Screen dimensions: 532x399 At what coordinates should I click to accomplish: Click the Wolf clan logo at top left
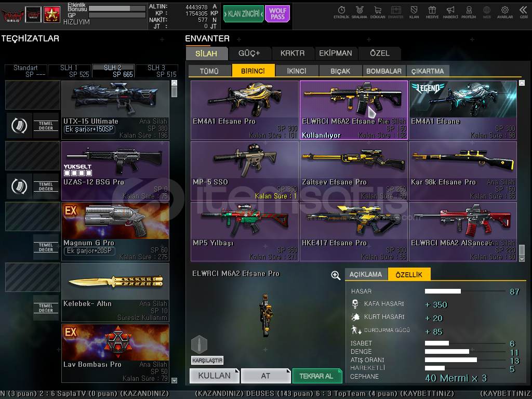[12, 15]
